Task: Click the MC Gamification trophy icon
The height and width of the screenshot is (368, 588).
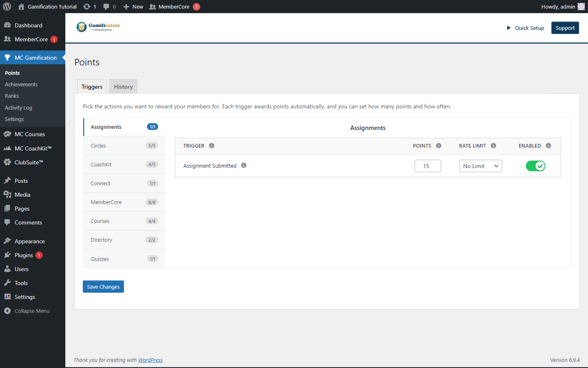Action: [7, 57]
